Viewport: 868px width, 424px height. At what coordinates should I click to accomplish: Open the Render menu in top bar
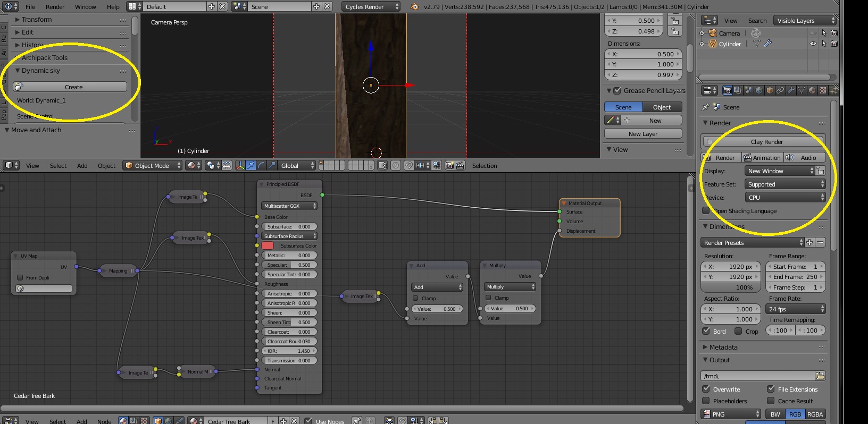pos(55,7)
